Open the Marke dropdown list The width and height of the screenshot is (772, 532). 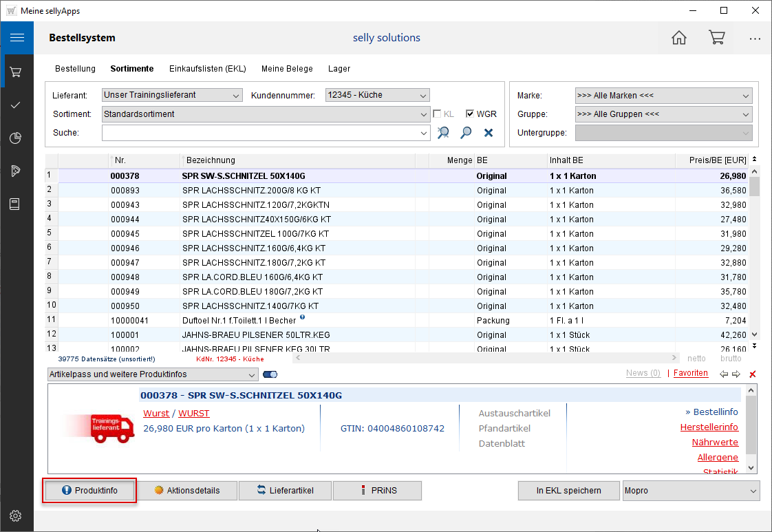click(746, 96)
